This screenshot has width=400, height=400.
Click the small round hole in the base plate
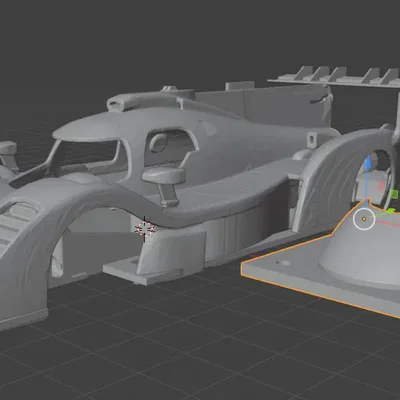(283, 263)
